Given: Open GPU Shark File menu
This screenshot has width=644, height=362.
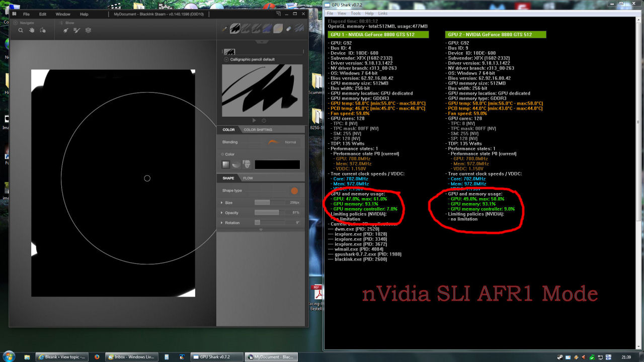Looking at the screenshot, I should pos(331,14).
